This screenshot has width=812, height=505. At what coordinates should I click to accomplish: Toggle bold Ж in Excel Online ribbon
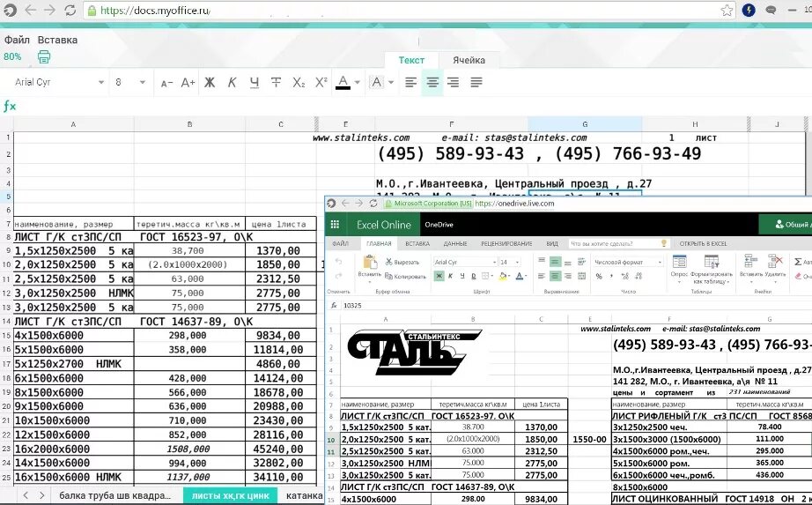[x=439, y=276]
